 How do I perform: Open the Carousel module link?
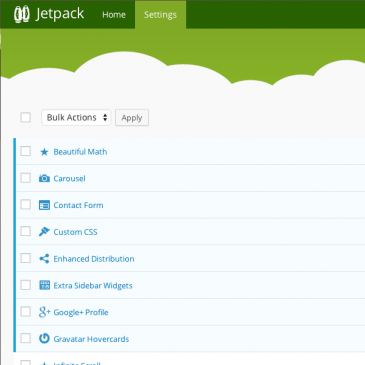69,179
